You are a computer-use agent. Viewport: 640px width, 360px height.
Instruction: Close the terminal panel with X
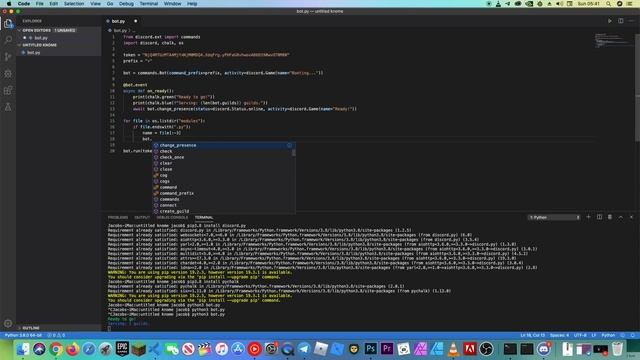tap(631, 217)
